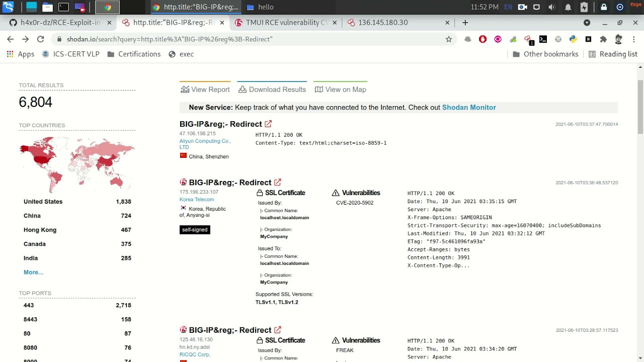Click the Korea Telecom organization link
Viewport: 644px width, 362px height.
(197, 200)
